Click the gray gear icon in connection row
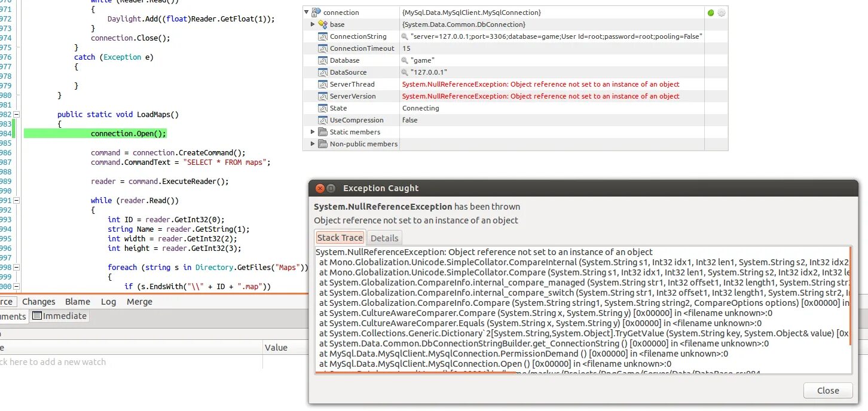 point(722,13)
